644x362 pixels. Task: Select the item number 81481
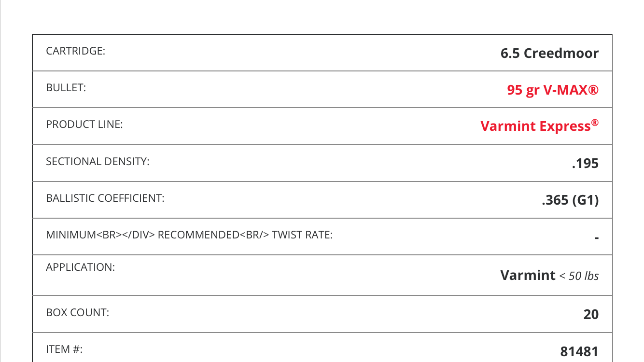pyautogui.click(x=580, y=351)
